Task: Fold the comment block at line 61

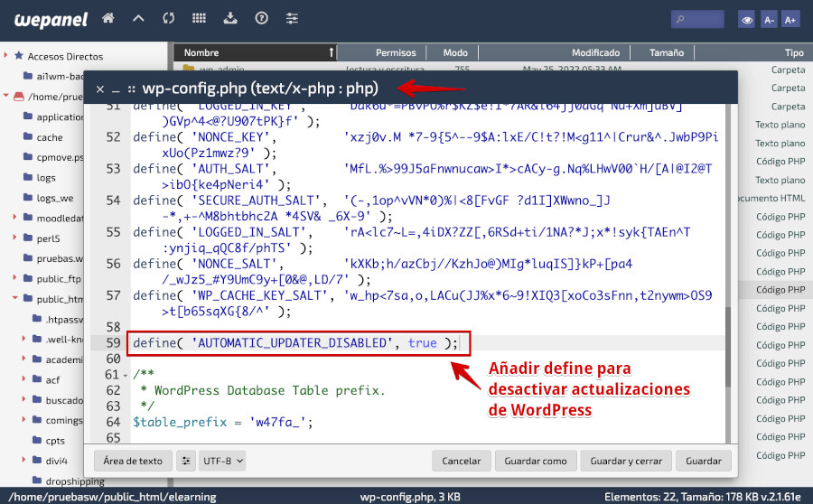Action: click(126, 374)
